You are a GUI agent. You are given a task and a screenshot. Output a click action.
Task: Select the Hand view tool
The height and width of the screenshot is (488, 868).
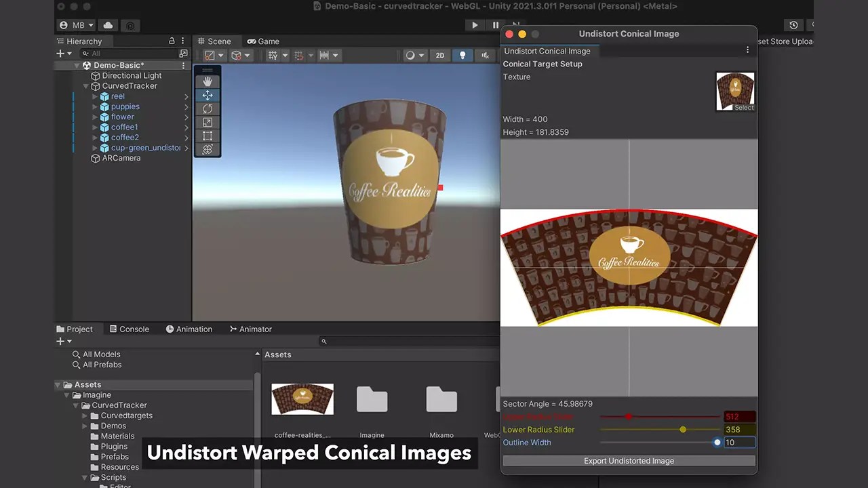[208, 81]
